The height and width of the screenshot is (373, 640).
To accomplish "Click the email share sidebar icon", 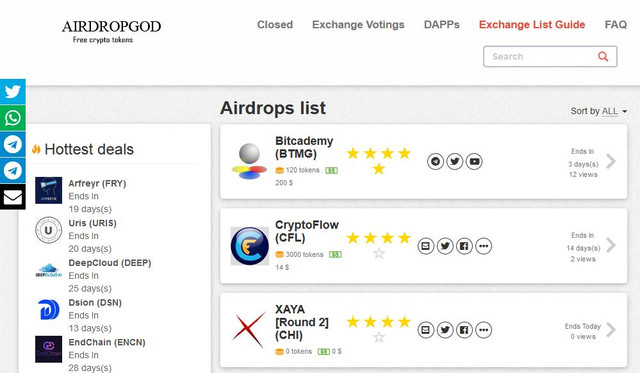I will [x=13, y=197].
